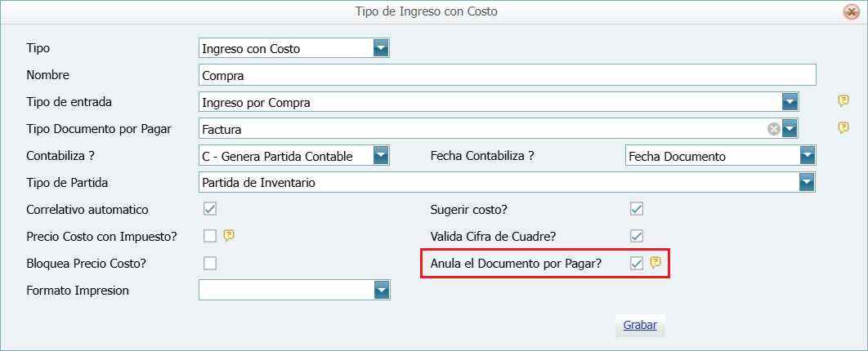Enable Bloquea Precio Costo checkbox
This screenshot has height=351, width=868.
point(210,263)
